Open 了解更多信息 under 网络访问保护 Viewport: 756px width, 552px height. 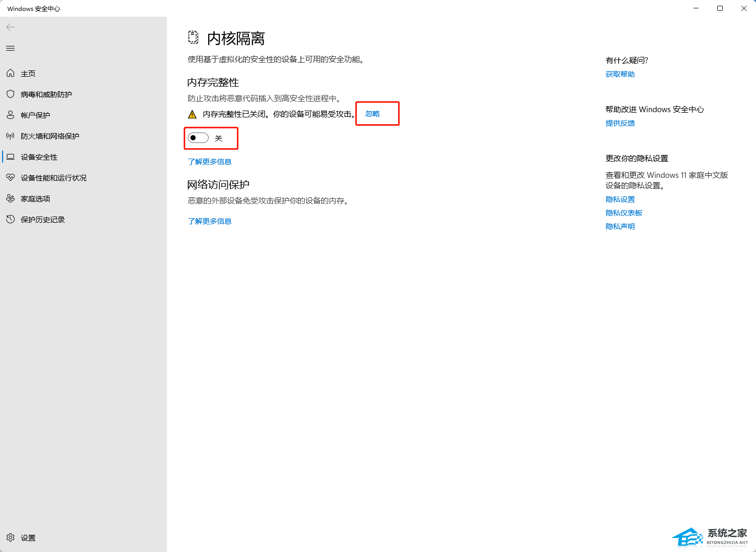[x=210, y=221]
